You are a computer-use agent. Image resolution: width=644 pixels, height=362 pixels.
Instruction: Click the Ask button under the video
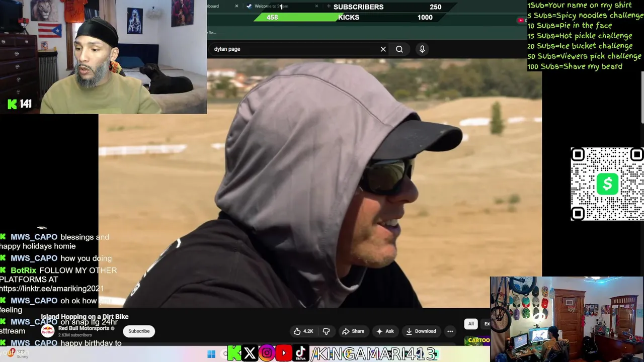pyautogui.click(x=385, y=331)
